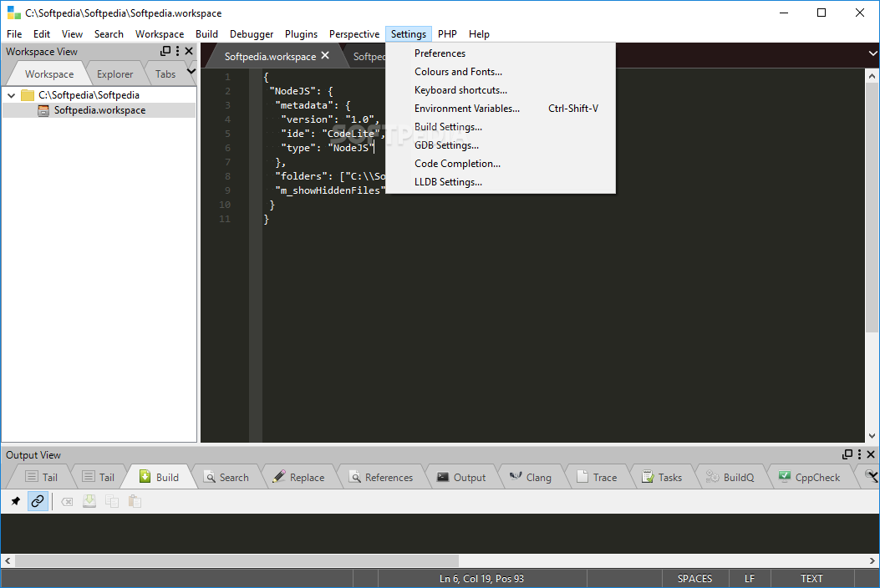880x588 pixels.
Task: Open the Edit menu
Action: pyautogui.click(x=42, y=34)
